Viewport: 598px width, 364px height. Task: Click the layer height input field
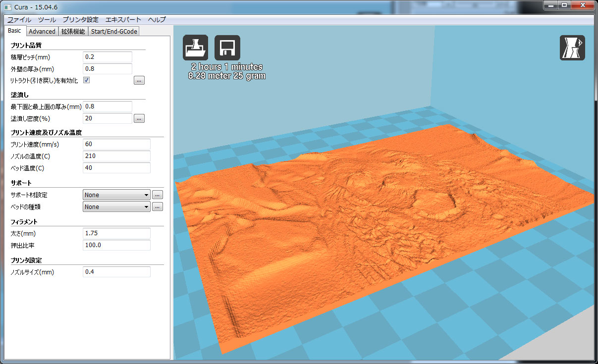[x=107, y=57]
